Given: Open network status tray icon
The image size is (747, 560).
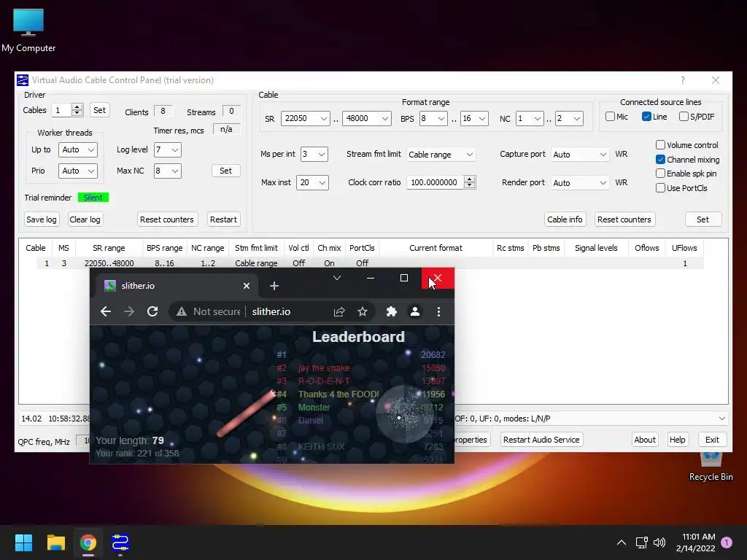Looking at the screenshot, I should [x=641, y=542].
